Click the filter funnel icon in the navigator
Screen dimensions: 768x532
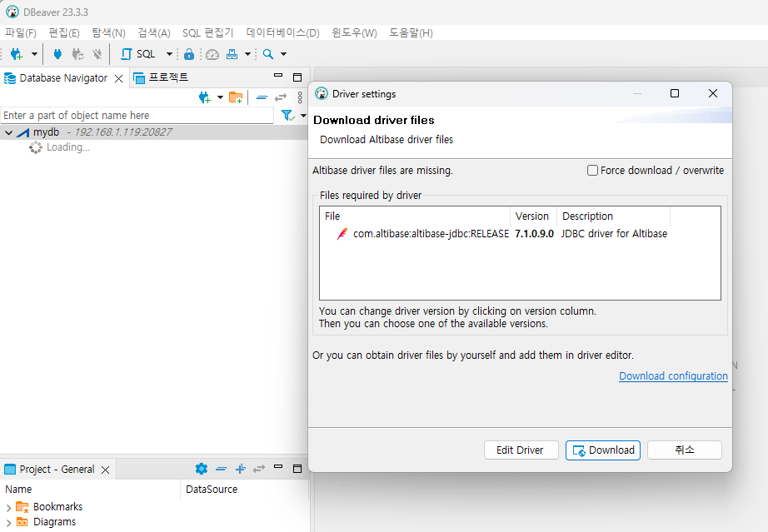[x=287, y=115]
